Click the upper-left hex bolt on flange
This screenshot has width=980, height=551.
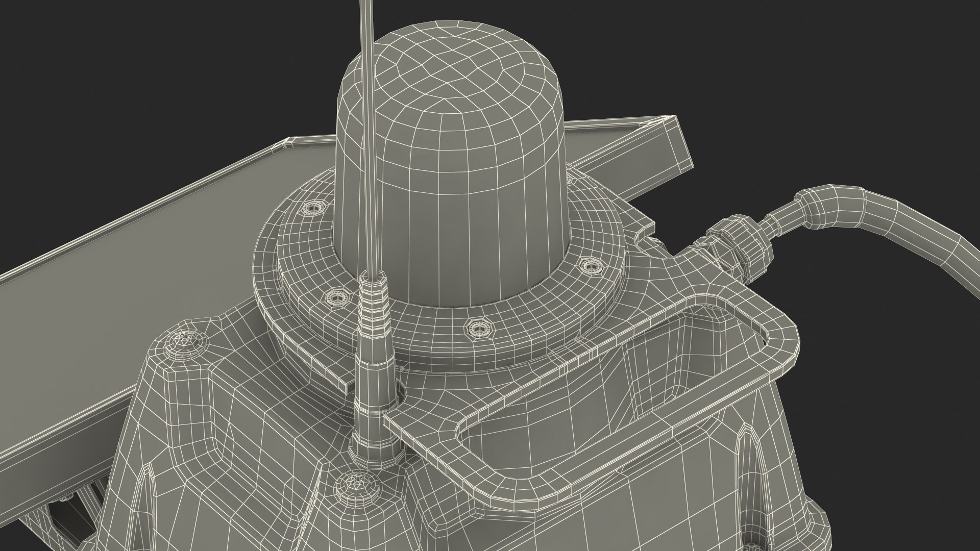312,208
